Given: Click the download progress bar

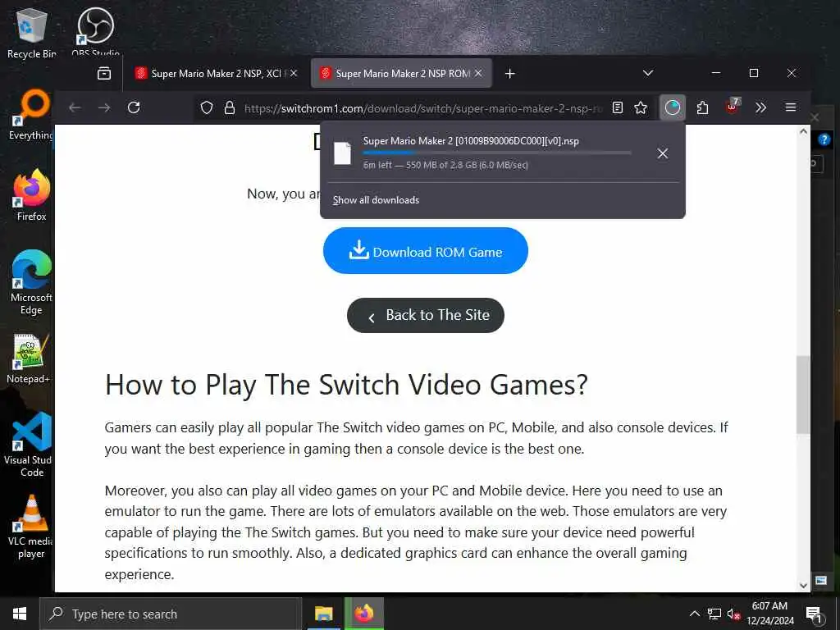Looking at the screenshot, I should (496, 153).
